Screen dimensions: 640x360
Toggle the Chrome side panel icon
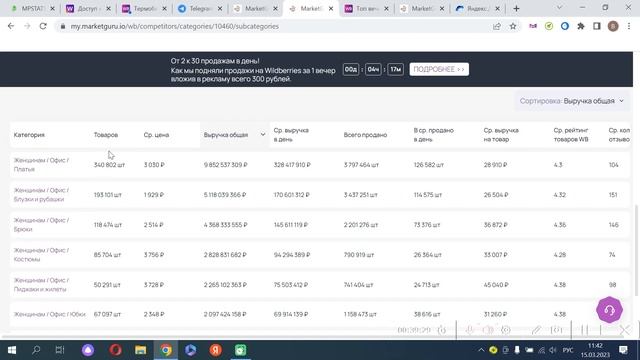(597, 26)
